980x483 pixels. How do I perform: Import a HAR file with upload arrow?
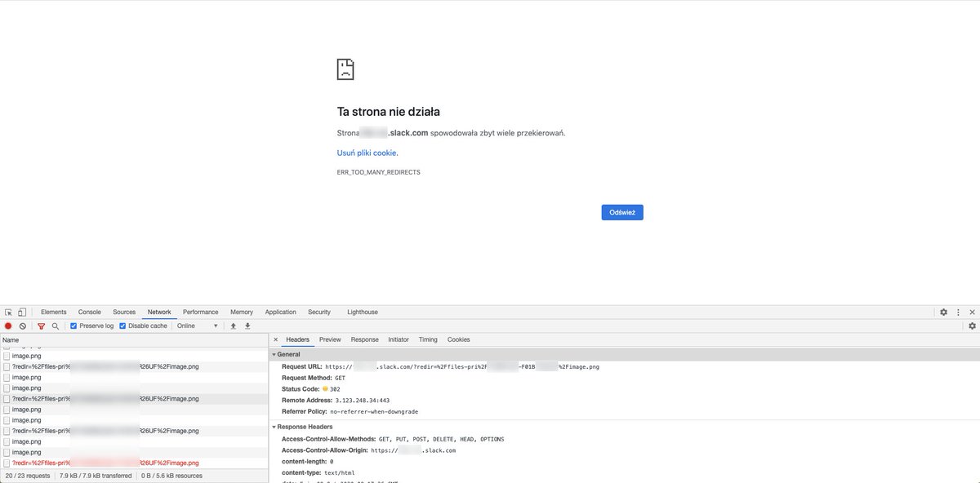tap(233, 326)
